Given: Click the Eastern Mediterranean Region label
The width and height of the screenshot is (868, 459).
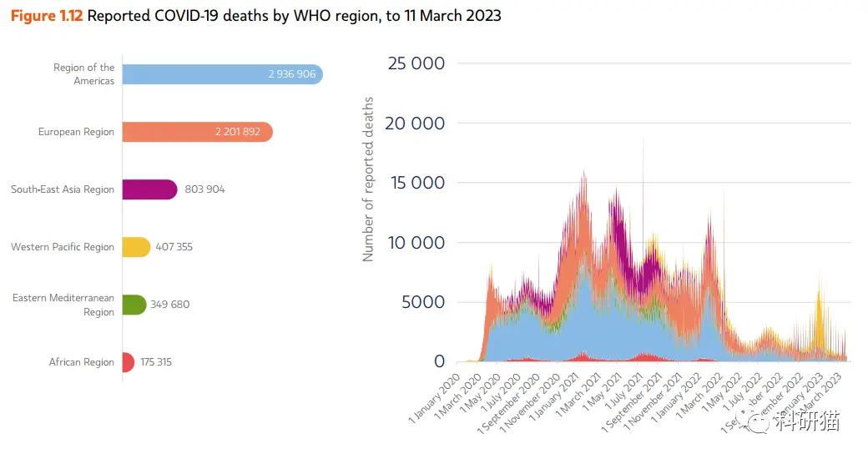Looking at the screenshot, I should click(x=63, y=305).
